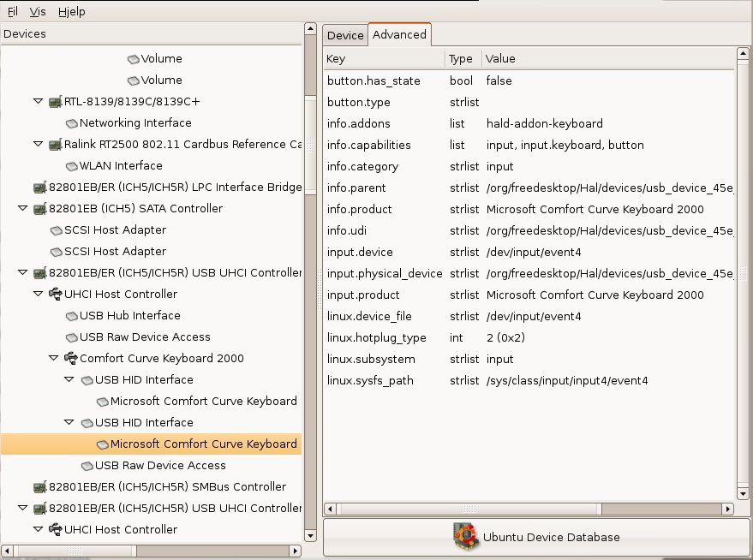753x560 pixels.
Task: Open the Fil menu
Action: [13, 11]
